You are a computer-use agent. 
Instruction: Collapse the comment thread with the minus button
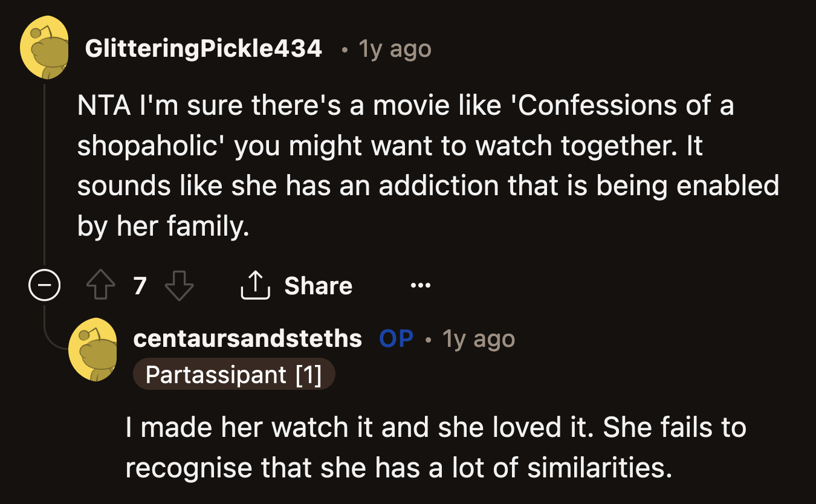tap(44, 285)
